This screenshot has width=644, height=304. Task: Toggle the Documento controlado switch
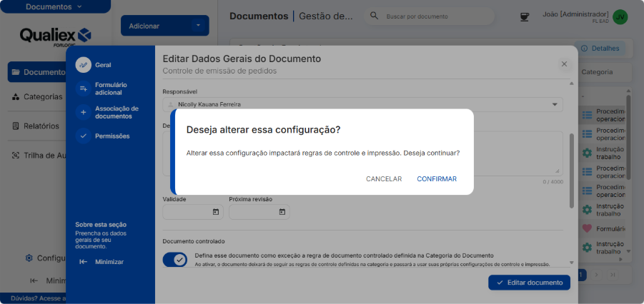pos(174,260)
